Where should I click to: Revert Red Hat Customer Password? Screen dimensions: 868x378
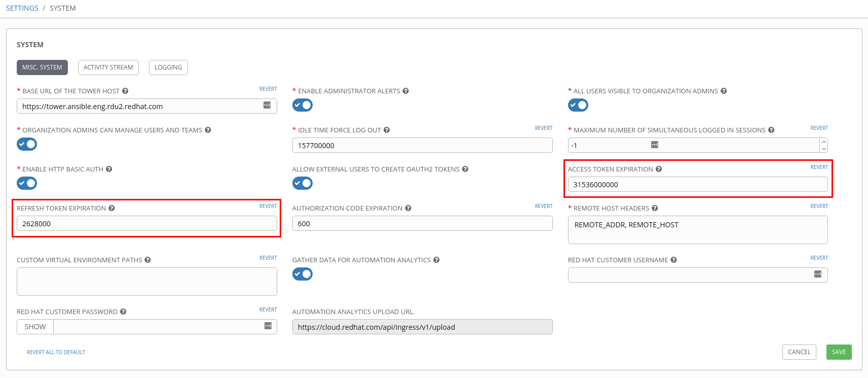tap(268, 310)
